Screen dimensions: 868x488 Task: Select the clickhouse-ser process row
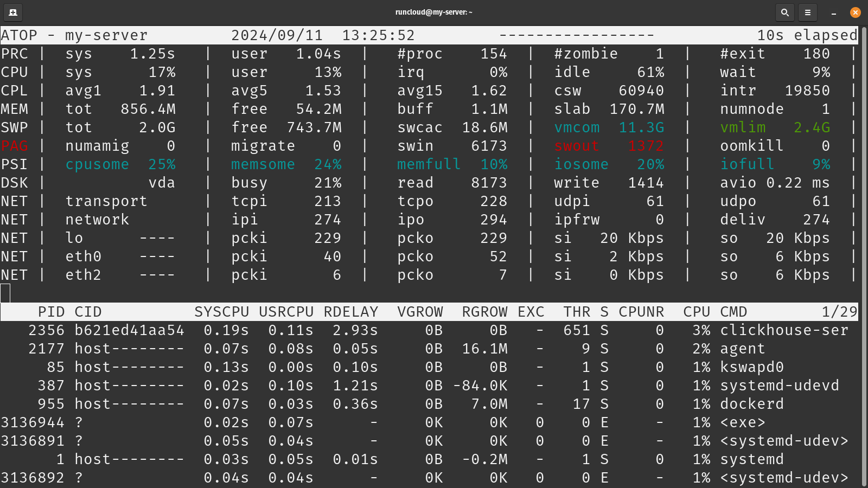[x=784, y=330]
